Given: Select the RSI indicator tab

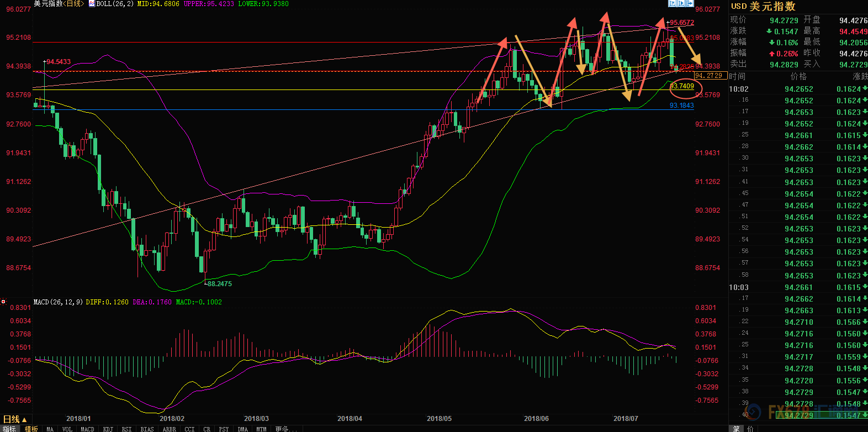Looking at the screenshot, I should [127, 429].
